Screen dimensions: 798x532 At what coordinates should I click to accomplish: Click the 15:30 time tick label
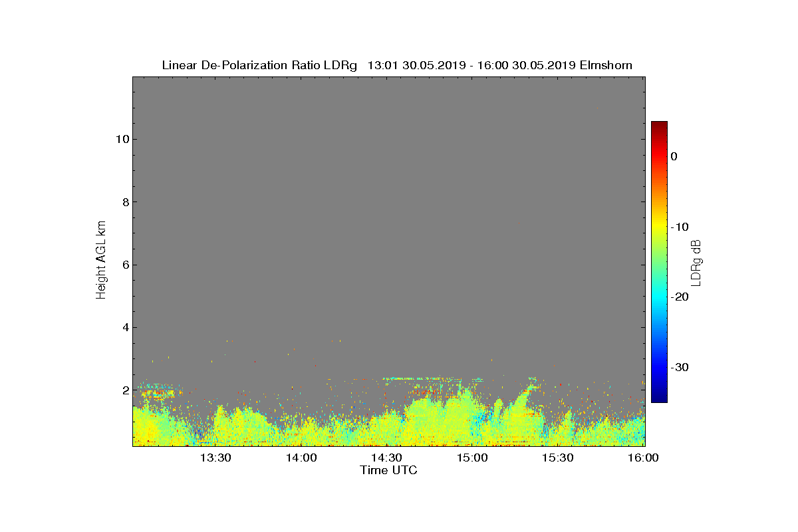(557, 458)
